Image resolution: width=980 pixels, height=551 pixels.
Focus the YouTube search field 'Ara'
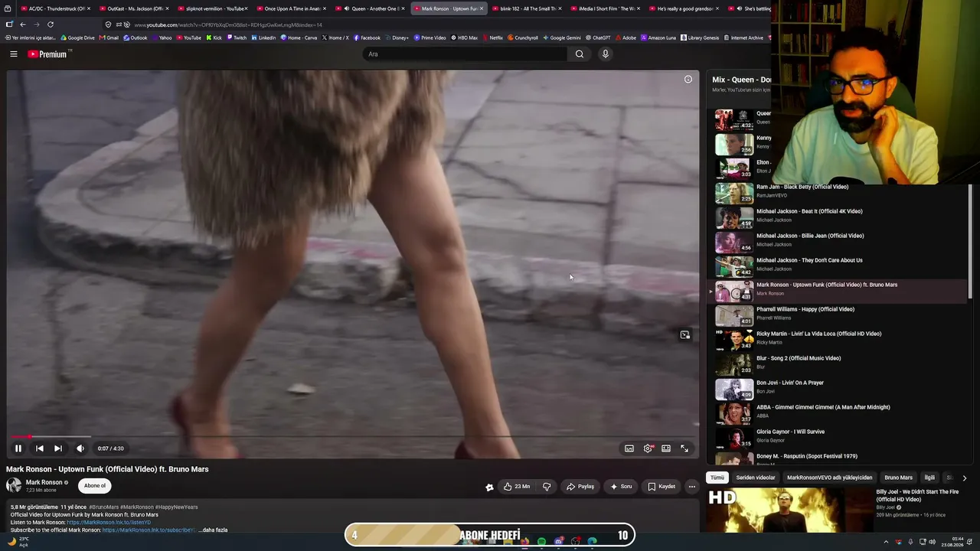pyautogui.click(x=465, y=54)
